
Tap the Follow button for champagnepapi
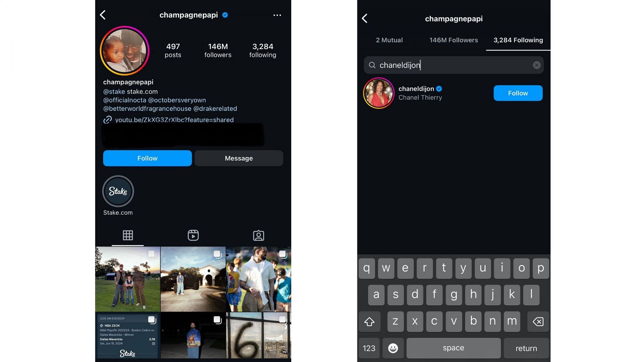click(147, 158)
